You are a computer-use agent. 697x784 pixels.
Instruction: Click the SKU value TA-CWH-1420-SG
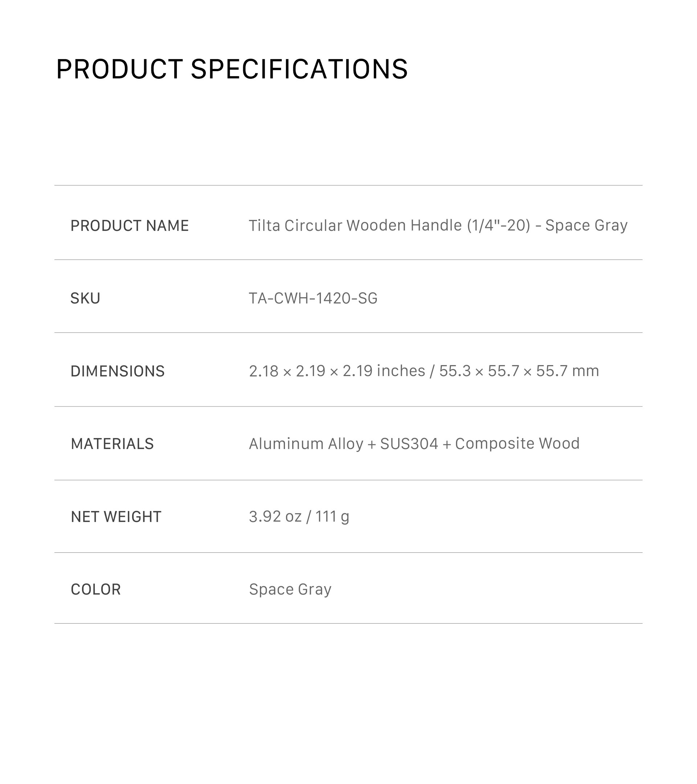point(313,298)
